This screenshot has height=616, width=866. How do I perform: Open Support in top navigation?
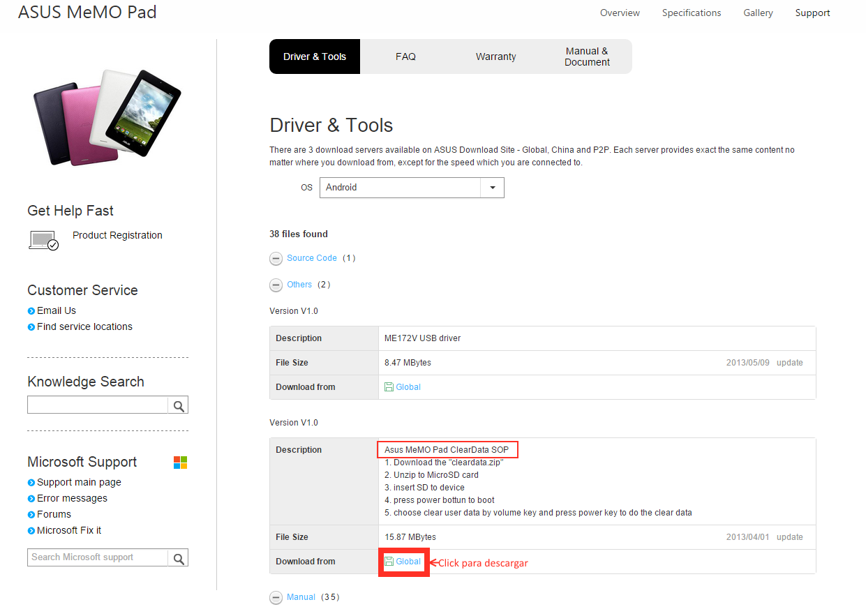click(x=813, y=13)
